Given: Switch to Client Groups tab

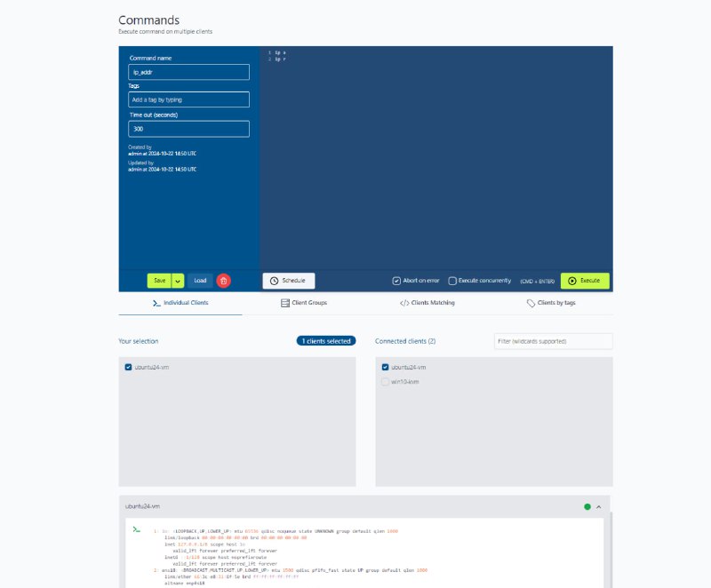Looking at the screenshot, I should tap(304, 303).
